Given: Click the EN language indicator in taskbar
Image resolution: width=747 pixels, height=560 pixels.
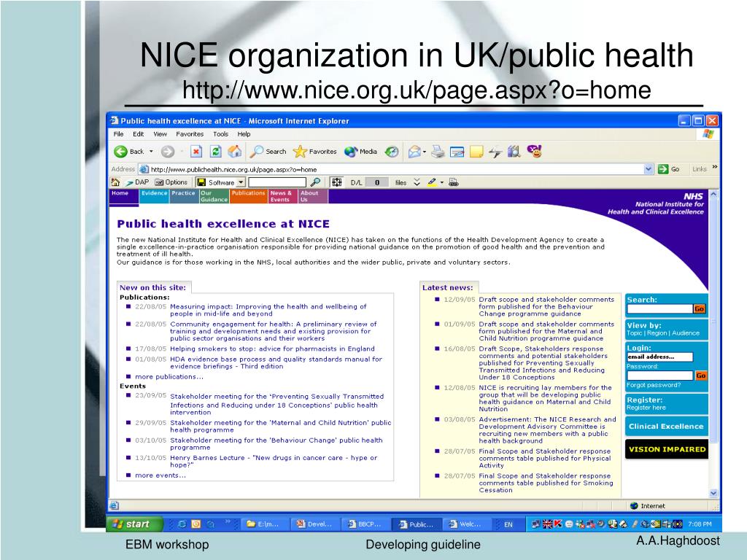Looking at the screenshot, I should click(x=508, y=524).
